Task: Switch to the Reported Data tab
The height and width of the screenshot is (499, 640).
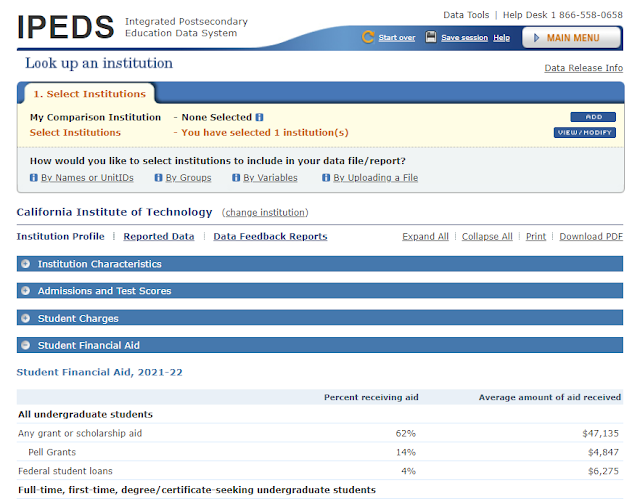Action: [x=158, y=237]
